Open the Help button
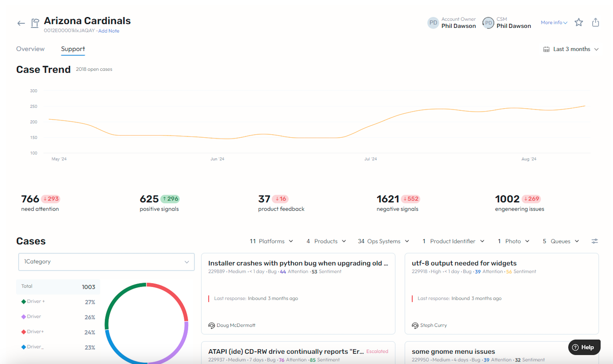 coord(584,347)
